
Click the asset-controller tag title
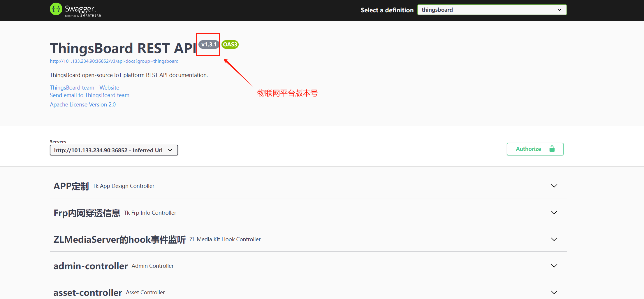click(x=88, y=293)
